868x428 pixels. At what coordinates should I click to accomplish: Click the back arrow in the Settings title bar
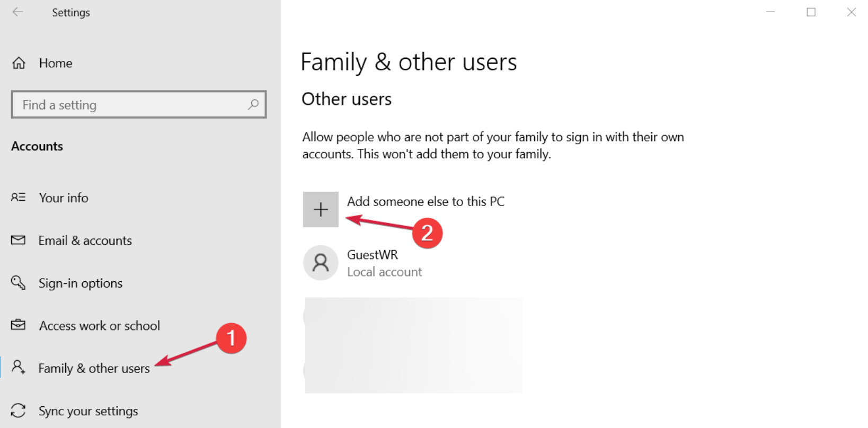(18, 12)
